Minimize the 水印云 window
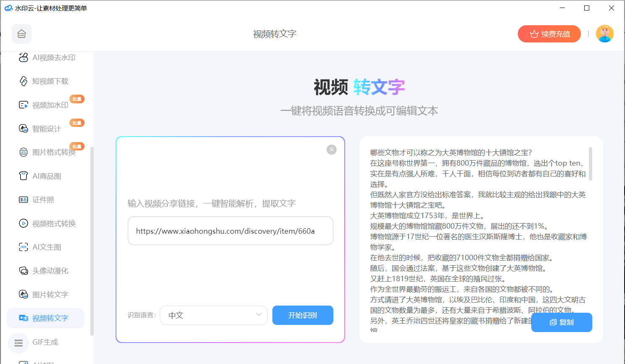 coord(562,8)
